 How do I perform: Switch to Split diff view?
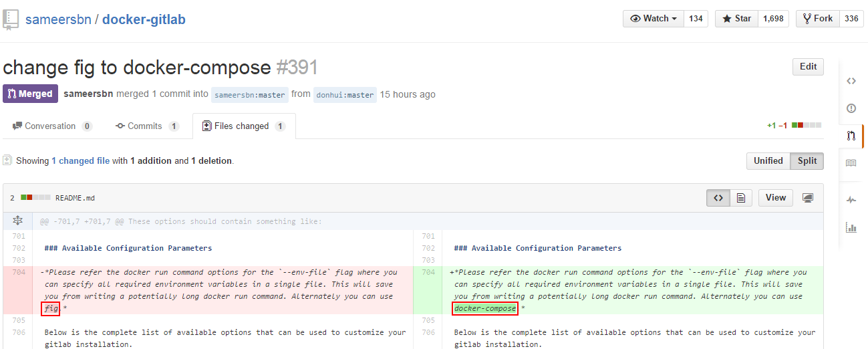[x=807, y=160]
